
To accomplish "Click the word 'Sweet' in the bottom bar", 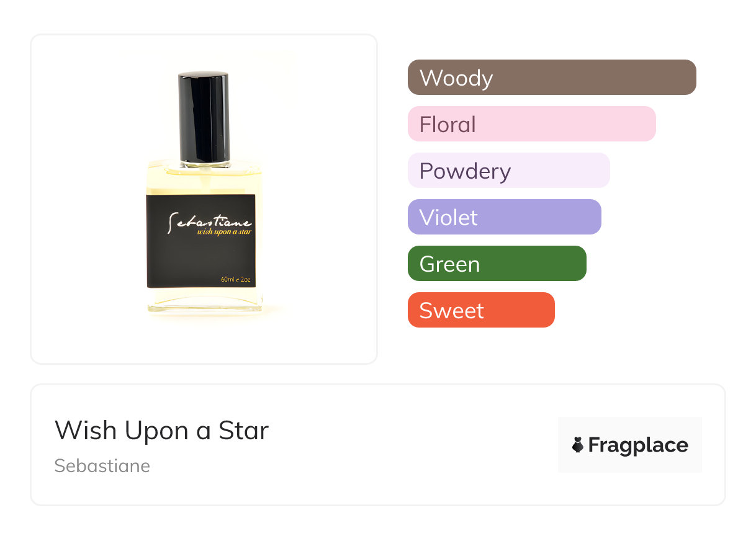I will click(451, 311).
